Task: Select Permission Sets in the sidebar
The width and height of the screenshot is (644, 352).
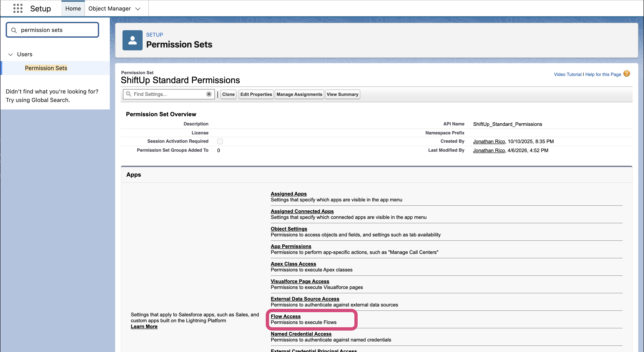Action: point(46,68)
